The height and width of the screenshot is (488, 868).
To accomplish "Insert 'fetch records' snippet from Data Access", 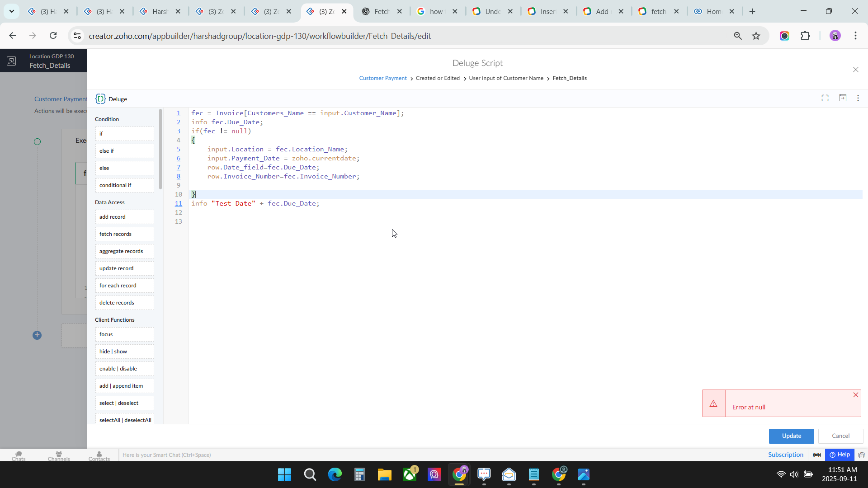I will click(x=124, y=234).
